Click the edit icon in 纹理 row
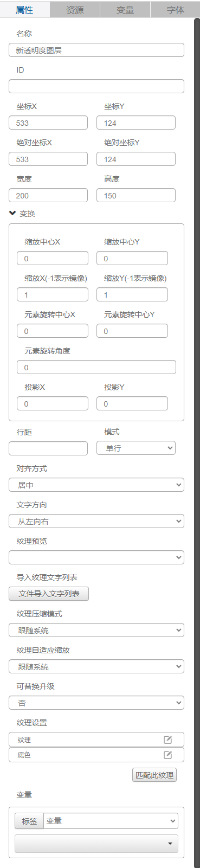 (x=168, y=740)
